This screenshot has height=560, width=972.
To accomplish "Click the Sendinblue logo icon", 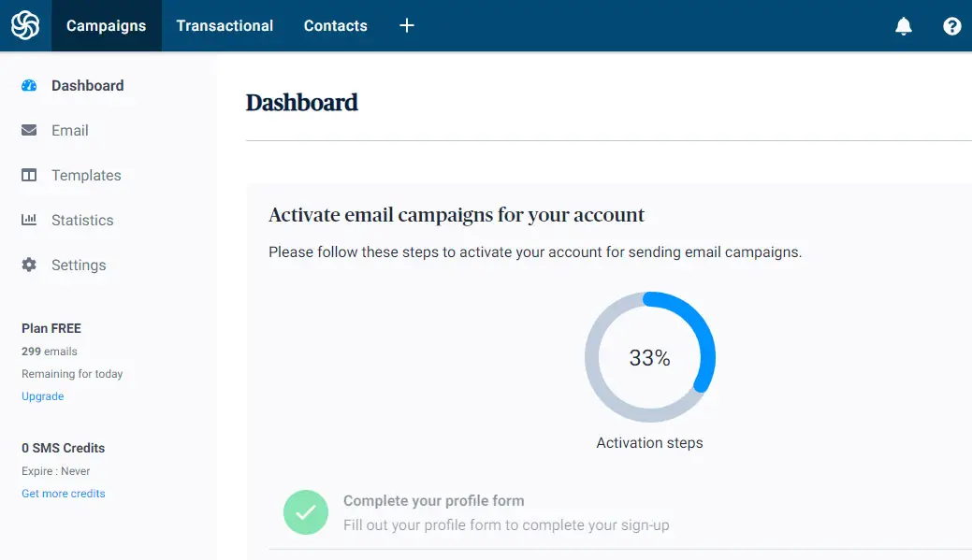I will point(25,25).
